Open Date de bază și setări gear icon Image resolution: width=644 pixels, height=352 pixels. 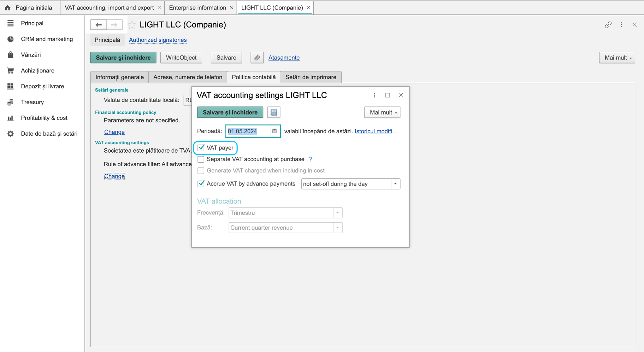[x=11, y=134]
